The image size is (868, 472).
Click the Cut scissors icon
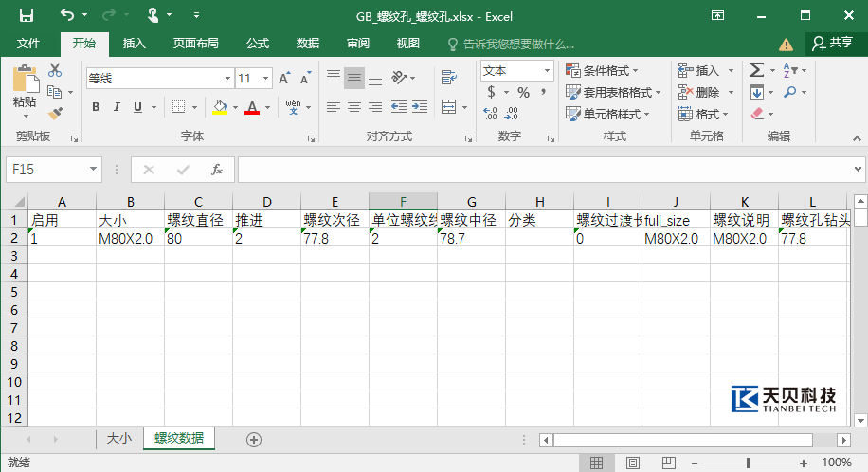55,70
